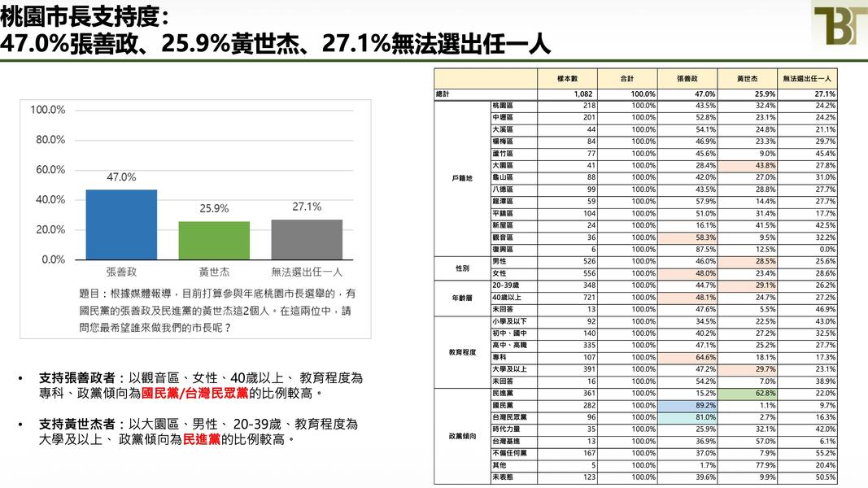Click the 教育程度 group label
Viewport: 868px width, 488px height.
click(x=462, y=352)
